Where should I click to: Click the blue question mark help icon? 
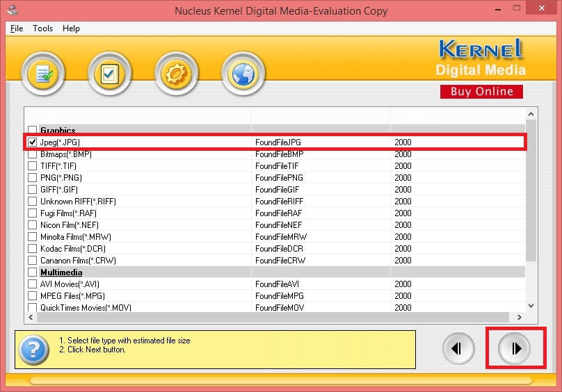(33, 350)
